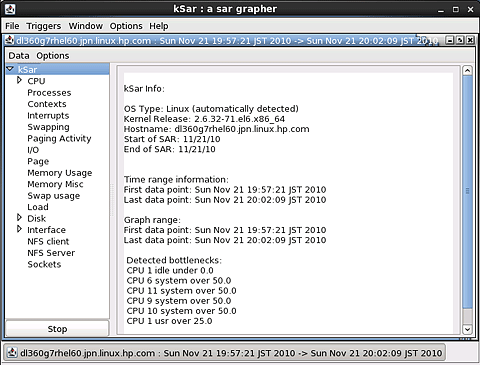Select Paging Activity in the tree
The height and width of the screenshot is (365, 480).
click(x=59, y=139)
